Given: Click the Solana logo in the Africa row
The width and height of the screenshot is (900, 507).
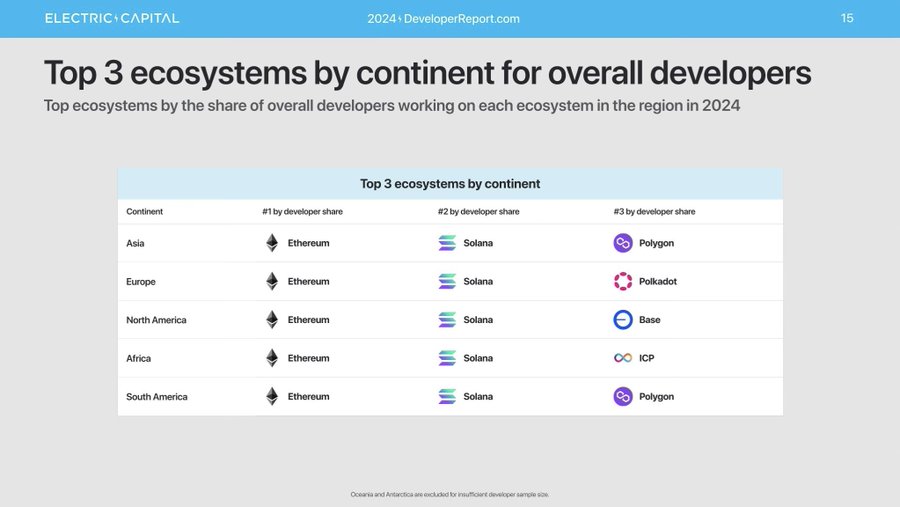Looking at the screenshot, I should coord(447,358).
